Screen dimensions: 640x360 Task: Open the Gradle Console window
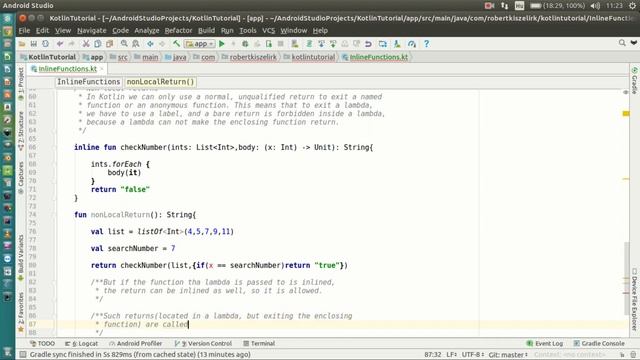tap(599, 343)
